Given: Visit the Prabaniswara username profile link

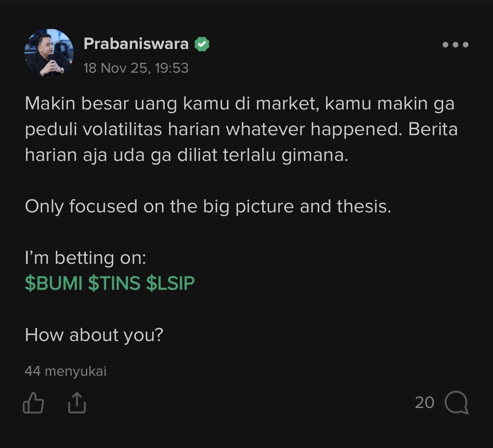Looking at the screenshot, I should (x=136, y=44).
